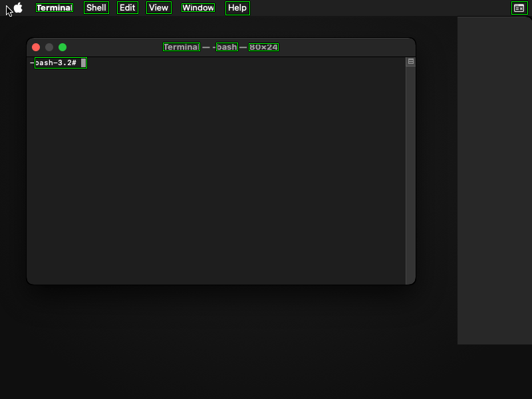Viewport: 532px width, 399px height.
Task: Open the Terminal application menu
Action: (55, 8)
